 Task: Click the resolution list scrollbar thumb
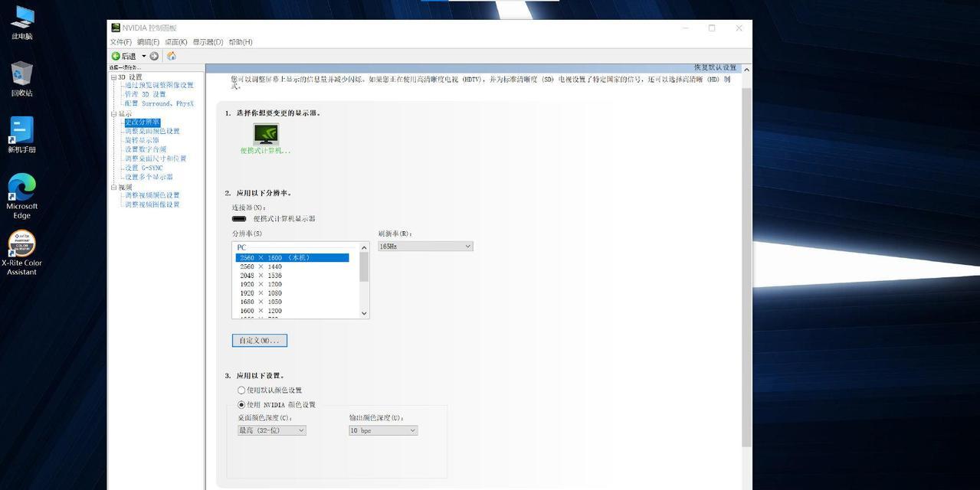coord(364,266)
